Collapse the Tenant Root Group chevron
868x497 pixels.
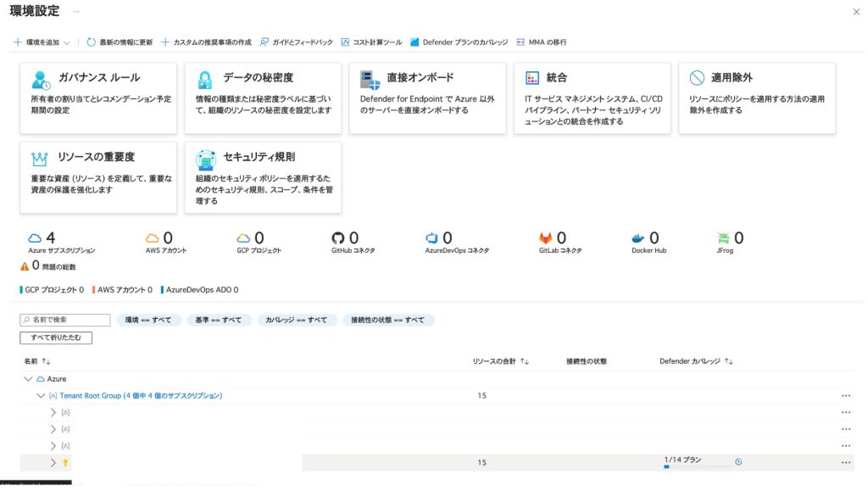(41, 396)
